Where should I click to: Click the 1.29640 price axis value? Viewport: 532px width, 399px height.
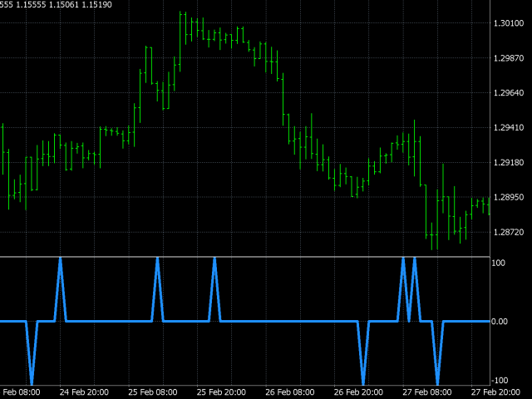point(508,92)
